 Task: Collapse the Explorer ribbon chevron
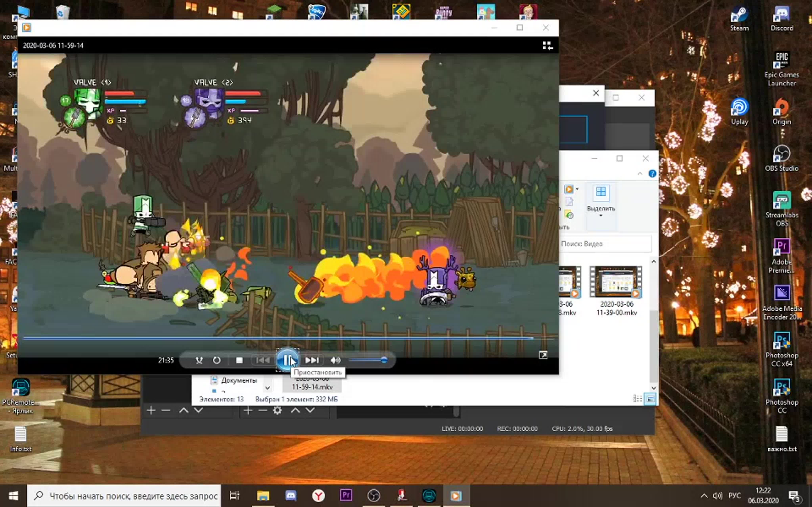pos(640,174)
